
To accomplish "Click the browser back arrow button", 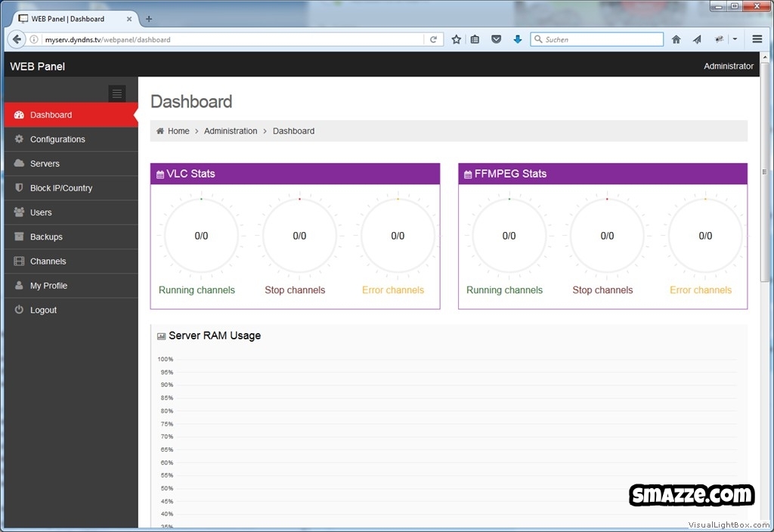I will coord(17,39).
